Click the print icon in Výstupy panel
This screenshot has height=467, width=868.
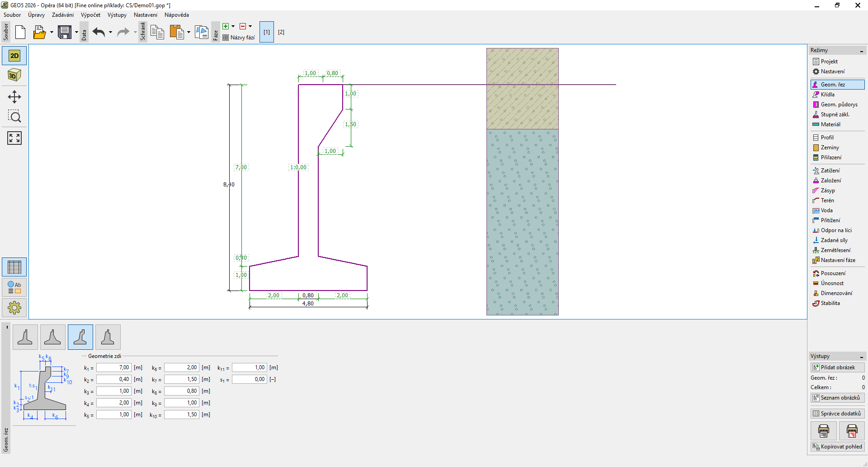(823, 431)
